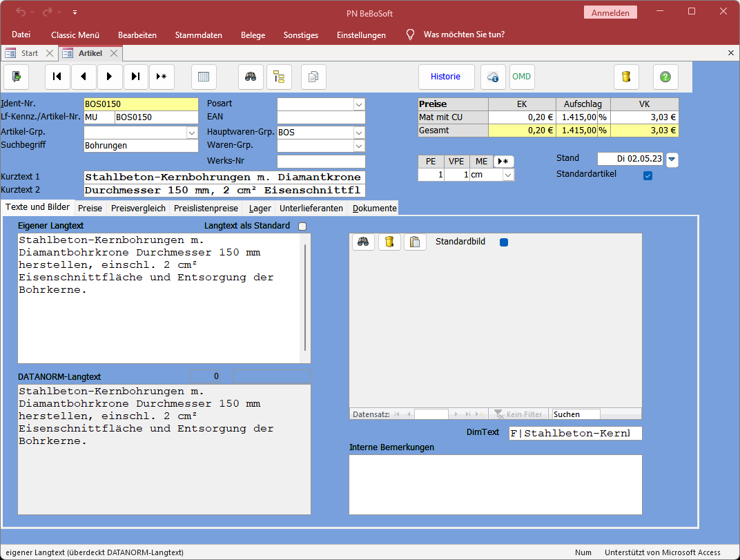Create a new record with arrow-star button
740x560 pixels.
[x=162, y=77]
